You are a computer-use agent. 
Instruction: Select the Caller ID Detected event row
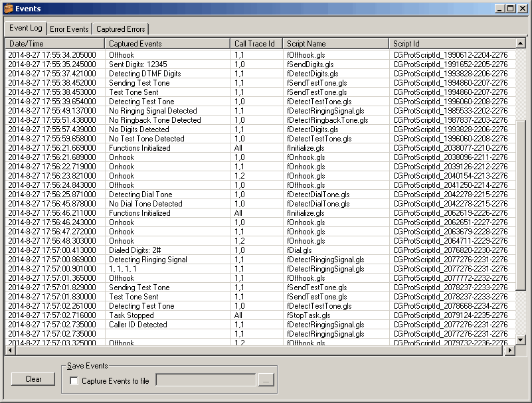(x=138, y=325)
